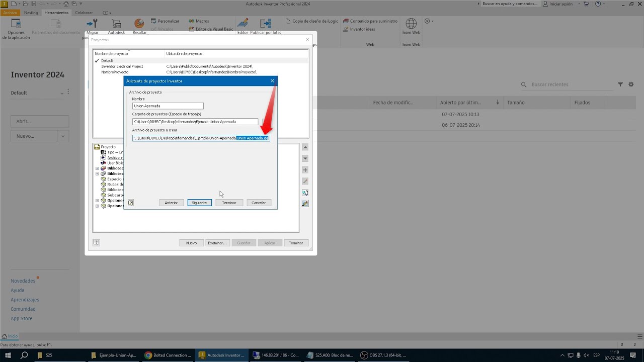
Task: Open the Nuevo dropdown arrow
Action: pyautogui.click(x=63, y=136)
